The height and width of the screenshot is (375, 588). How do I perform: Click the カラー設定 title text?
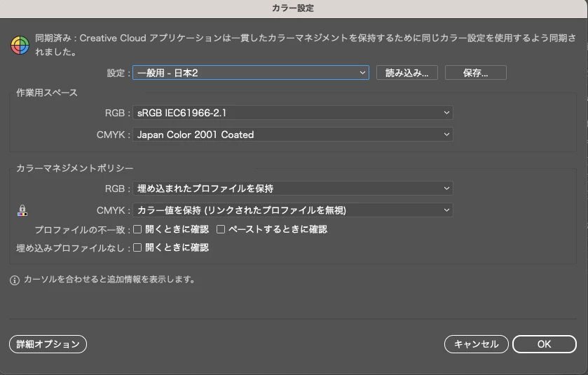(293, 8)
